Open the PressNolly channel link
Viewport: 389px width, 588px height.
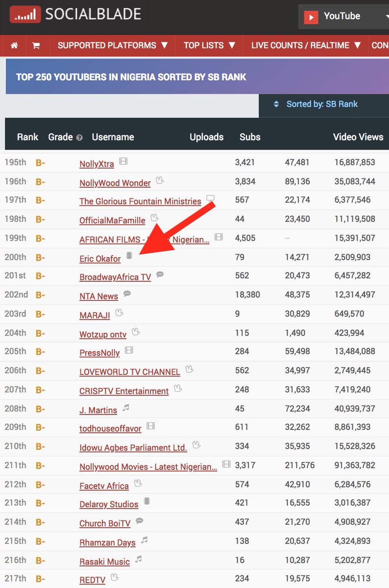click(x=99, y=353)
